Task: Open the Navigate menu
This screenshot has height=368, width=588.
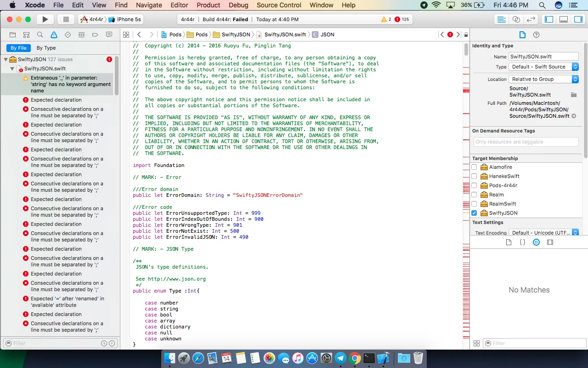Action: pyautogui.click(x=149, y=5)
